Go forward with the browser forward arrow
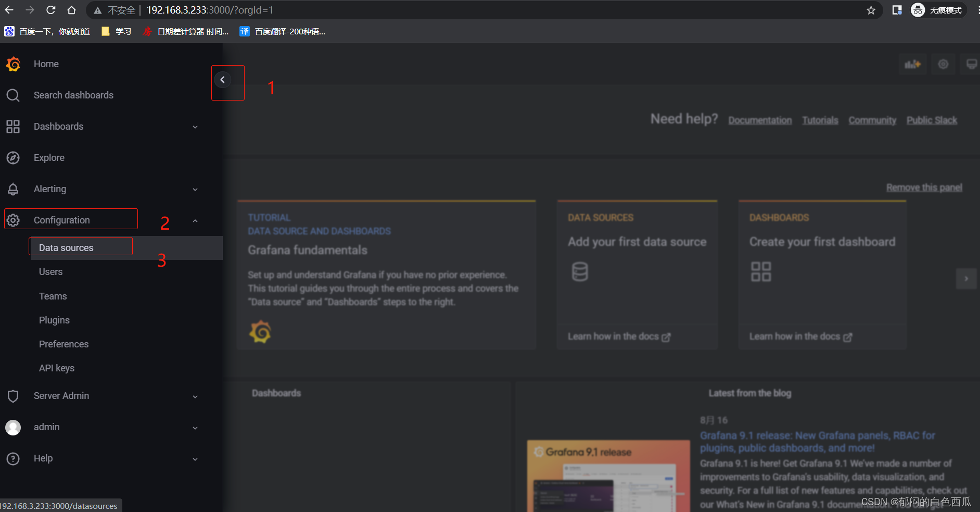Image resolution: width=980 pixels, height=512 pixels. (x=30, y=10)
